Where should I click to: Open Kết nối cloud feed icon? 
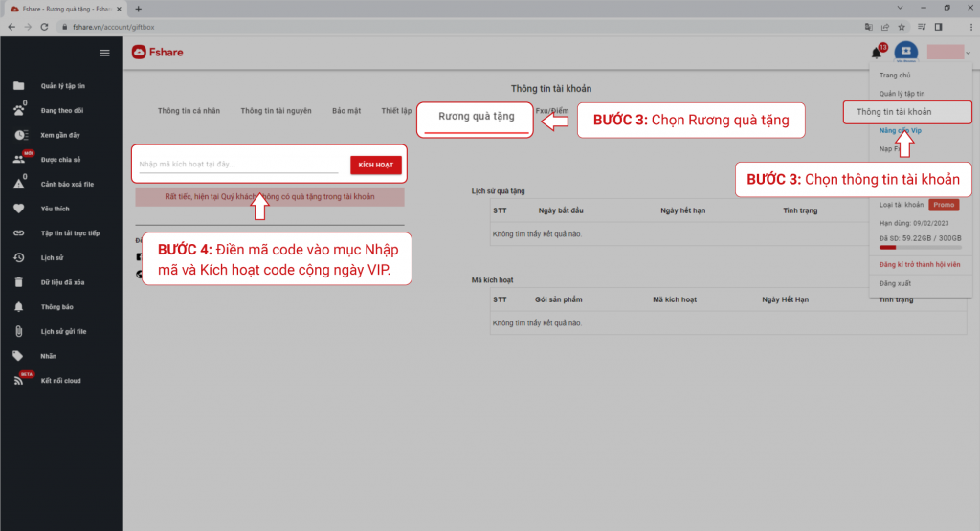tap(19, 381)
